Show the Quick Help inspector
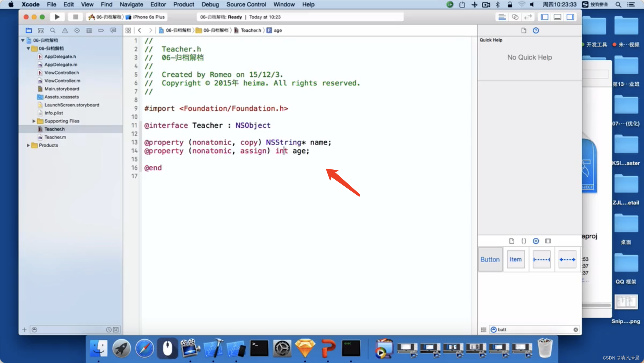The width and height of the screenshot is (644, 363). [x=536, y=30]
